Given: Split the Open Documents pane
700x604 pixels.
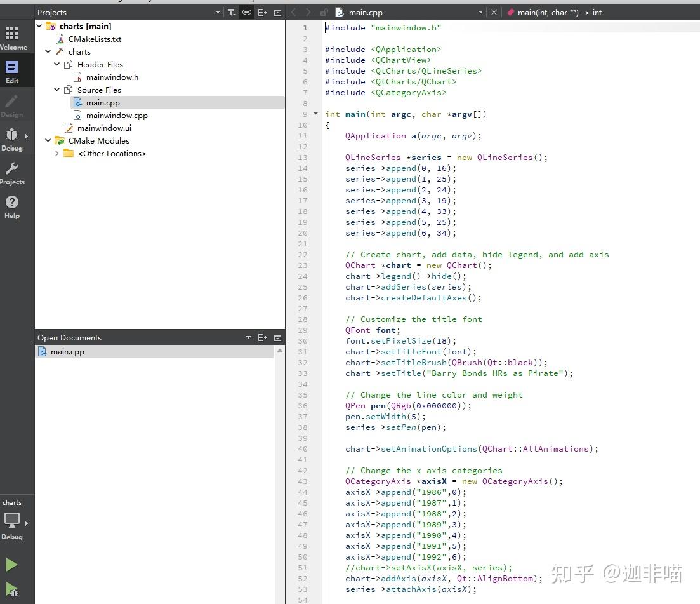Looking at the screenshot, I should (263, 338).
